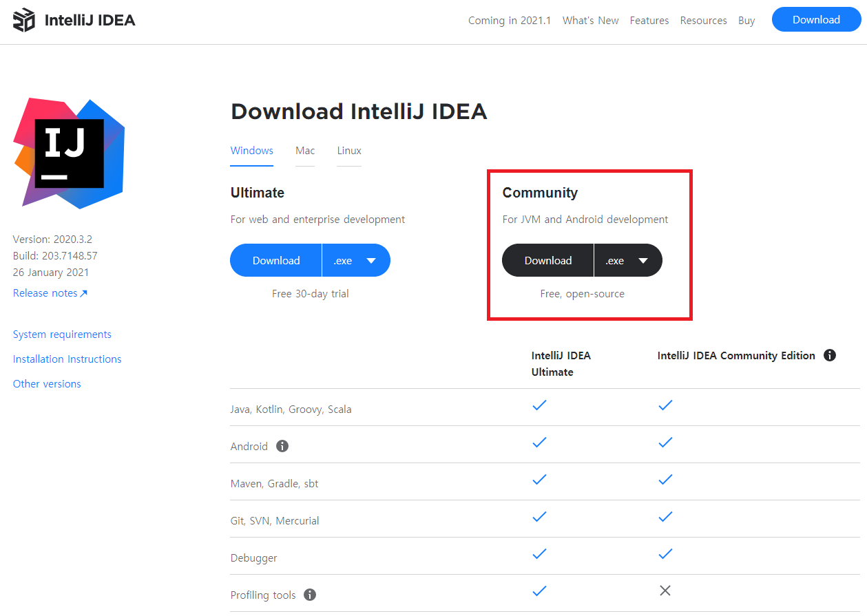Download the Ultimate edition
This screenshot has height=616, width=867.
point(276,260)
